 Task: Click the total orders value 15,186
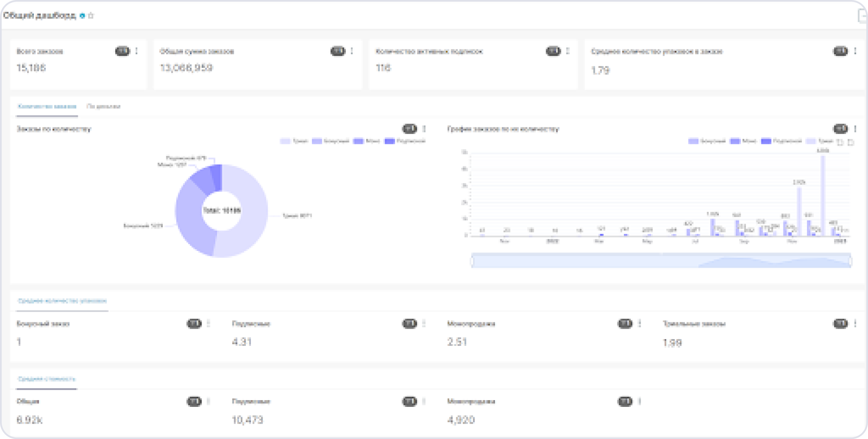[x=31, y=68]
